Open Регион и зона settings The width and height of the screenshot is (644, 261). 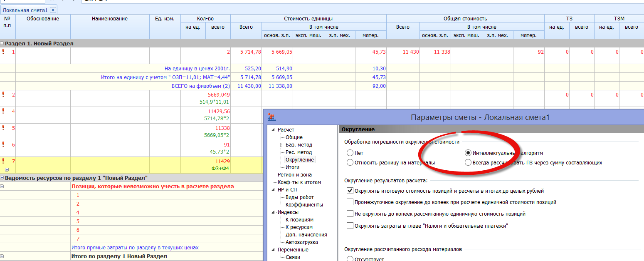[294, 174]
